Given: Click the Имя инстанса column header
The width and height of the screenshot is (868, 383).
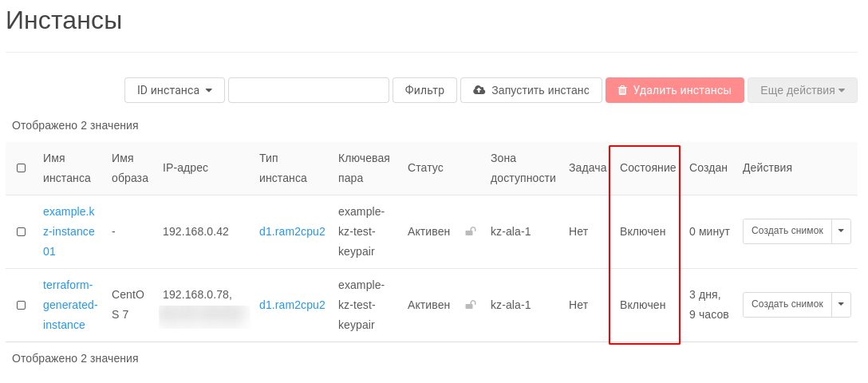Looking at the screenshot, I should 67,168.
